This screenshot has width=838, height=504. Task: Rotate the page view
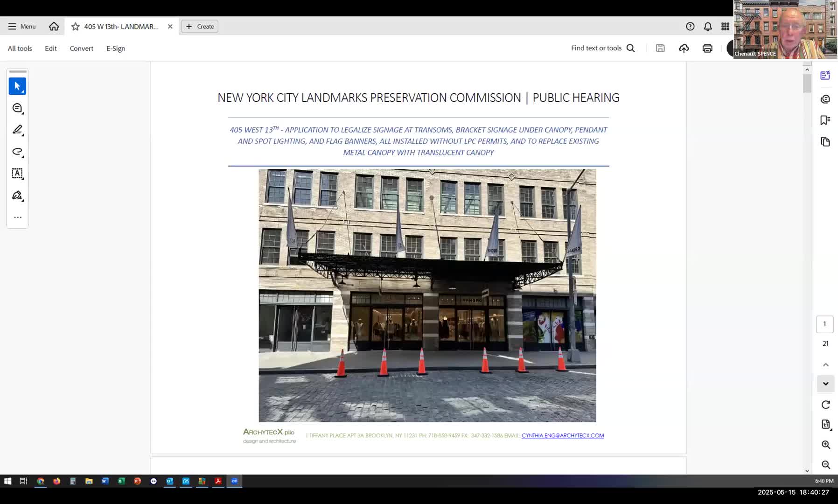click(x=825, y=405)
